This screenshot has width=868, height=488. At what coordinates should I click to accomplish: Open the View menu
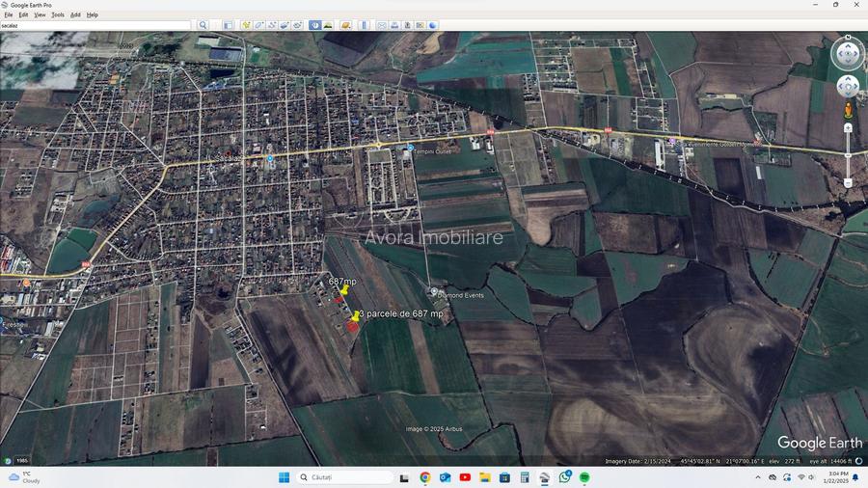pos(40,15)
